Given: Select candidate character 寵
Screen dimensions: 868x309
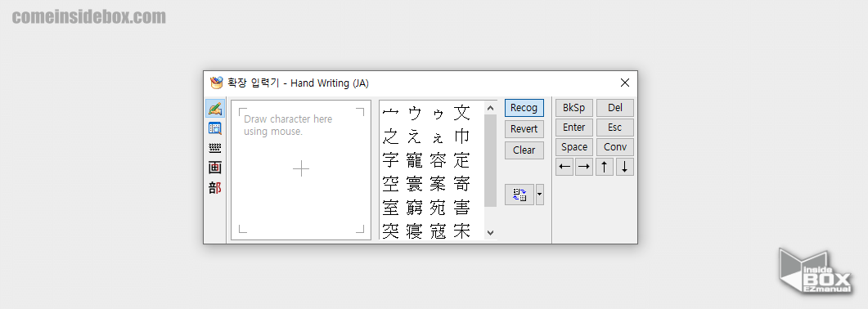Looking at the screenshot, I should click(x=415, y=160).
